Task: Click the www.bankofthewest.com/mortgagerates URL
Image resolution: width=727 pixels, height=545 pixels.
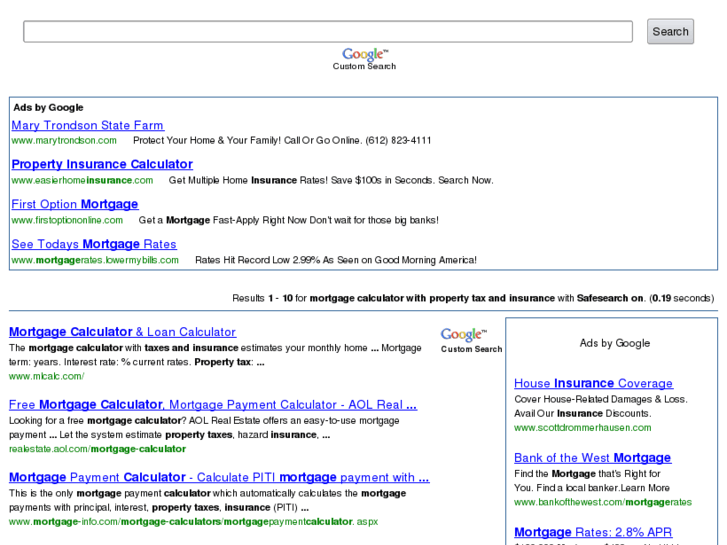Action: pyautogui.click(x=603, y=502)
